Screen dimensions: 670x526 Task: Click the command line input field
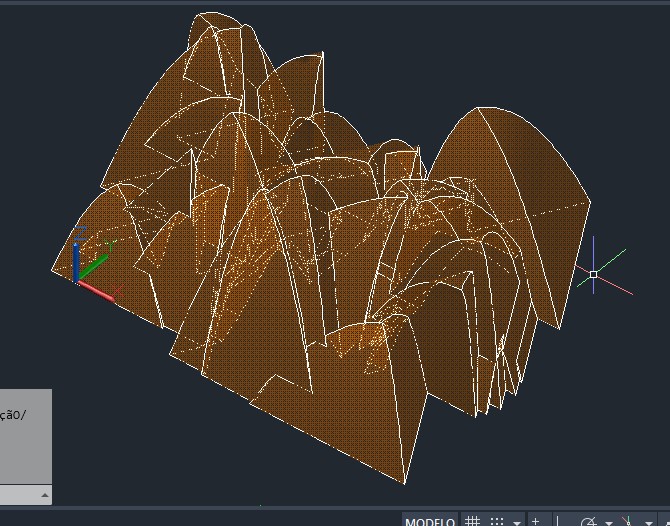pyautogui.click(x=26, y=495)
